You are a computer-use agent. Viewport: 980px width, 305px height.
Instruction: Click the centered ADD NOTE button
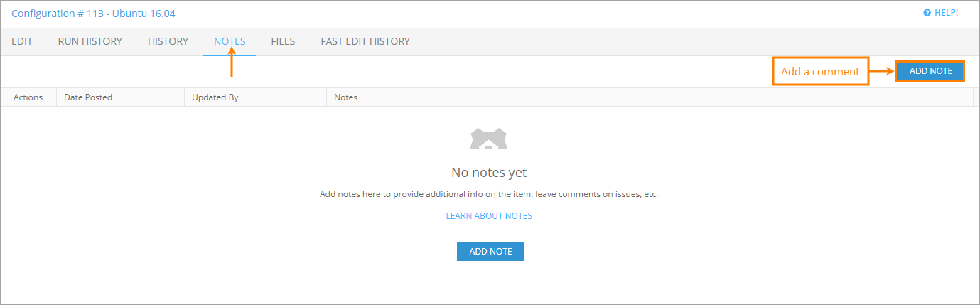coord(490,251)
